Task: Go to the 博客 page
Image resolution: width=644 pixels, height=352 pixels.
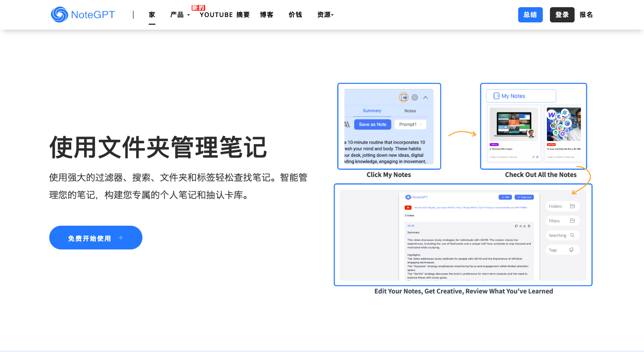Action: point(266,15)
